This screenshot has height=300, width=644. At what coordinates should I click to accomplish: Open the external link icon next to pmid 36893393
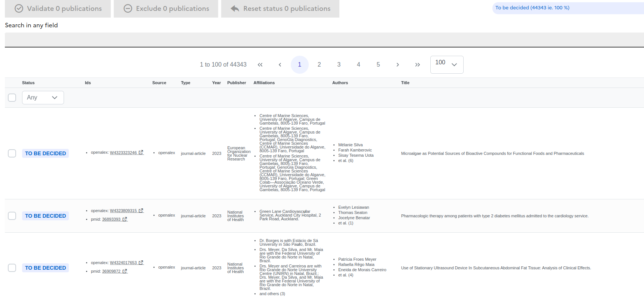(x=125, y=220)
